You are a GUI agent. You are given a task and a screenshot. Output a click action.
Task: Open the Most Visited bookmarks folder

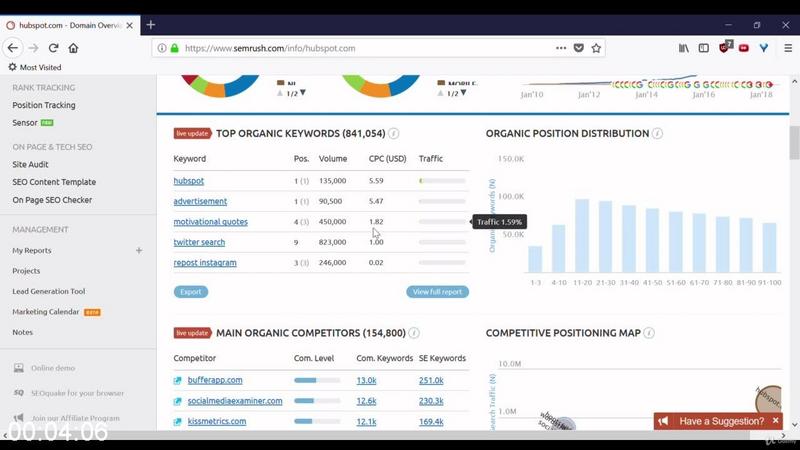[x=35, y=67]
